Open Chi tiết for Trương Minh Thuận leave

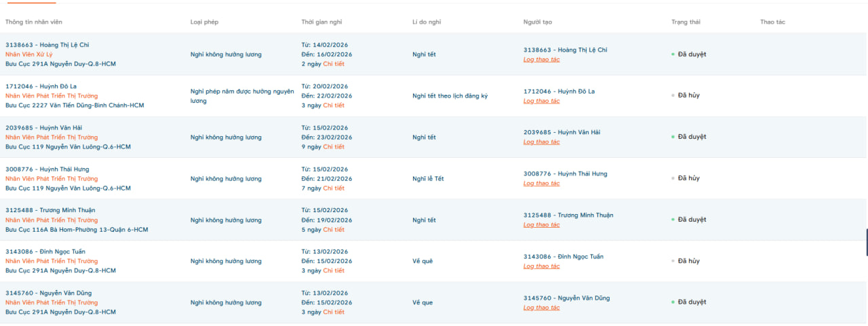334,230
